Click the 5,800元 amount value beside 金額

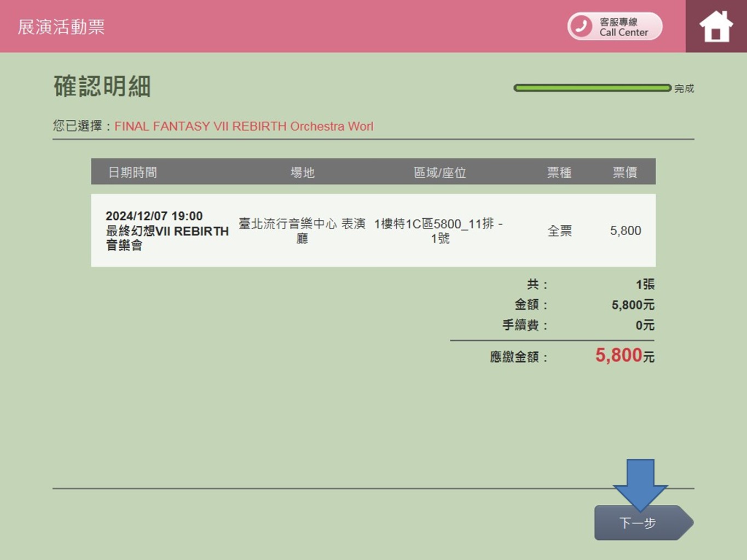click(x=633, y=305)
